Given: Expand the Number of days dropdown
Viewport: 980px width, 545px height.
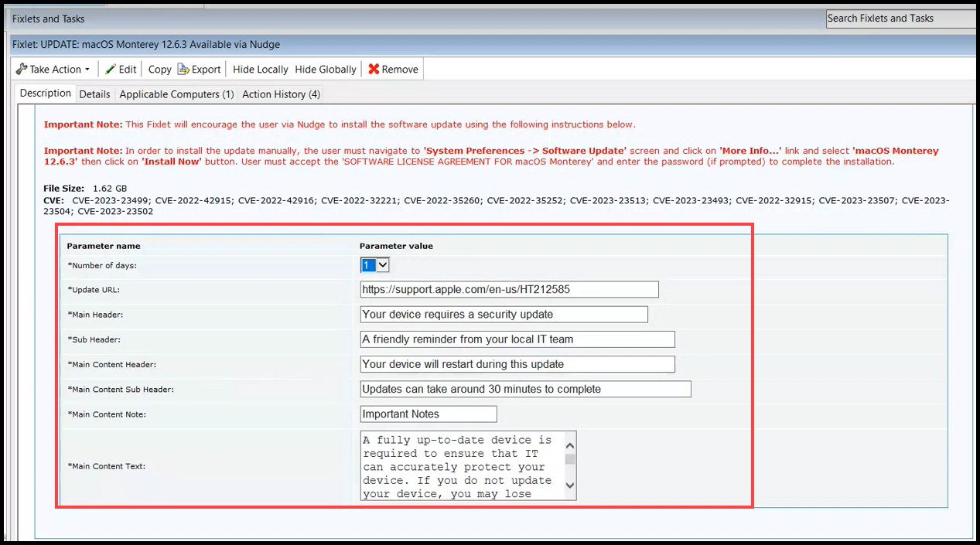Looking at the screenshot, I should pos(382,265).
